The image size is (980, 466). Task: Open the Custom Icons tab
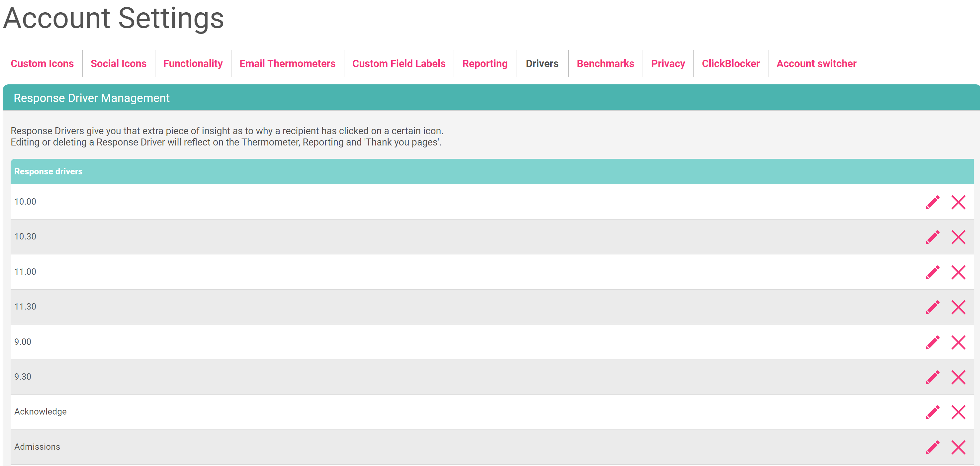pos(42,63)
